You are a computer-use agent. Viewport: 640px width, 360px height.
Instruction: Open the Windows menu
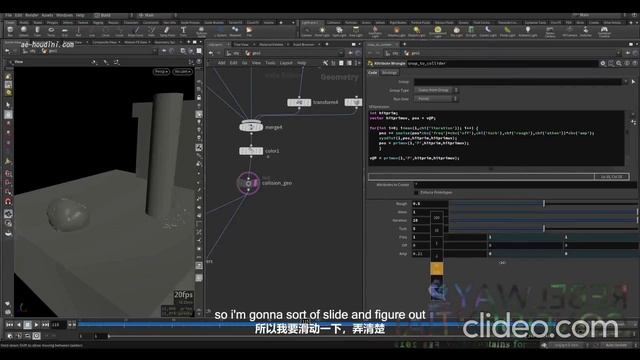64,16
